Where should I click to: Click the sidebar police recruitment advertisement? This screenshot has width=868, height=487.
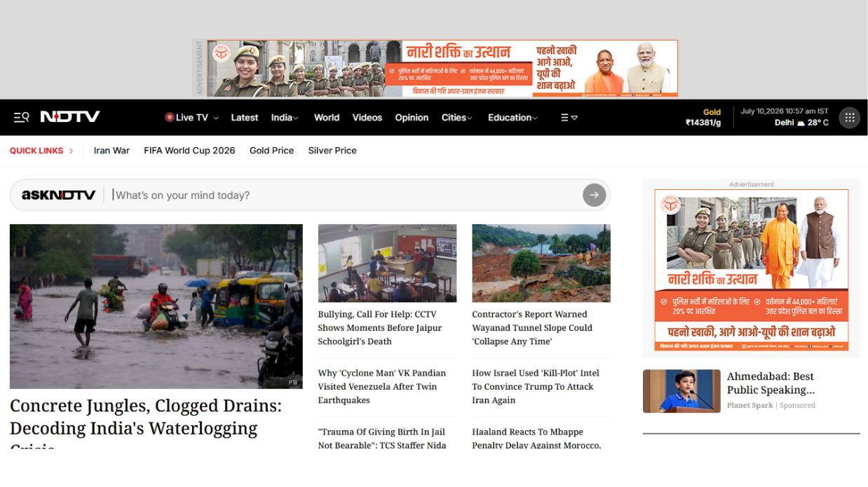pyautogui.click(x=752, y=270)
